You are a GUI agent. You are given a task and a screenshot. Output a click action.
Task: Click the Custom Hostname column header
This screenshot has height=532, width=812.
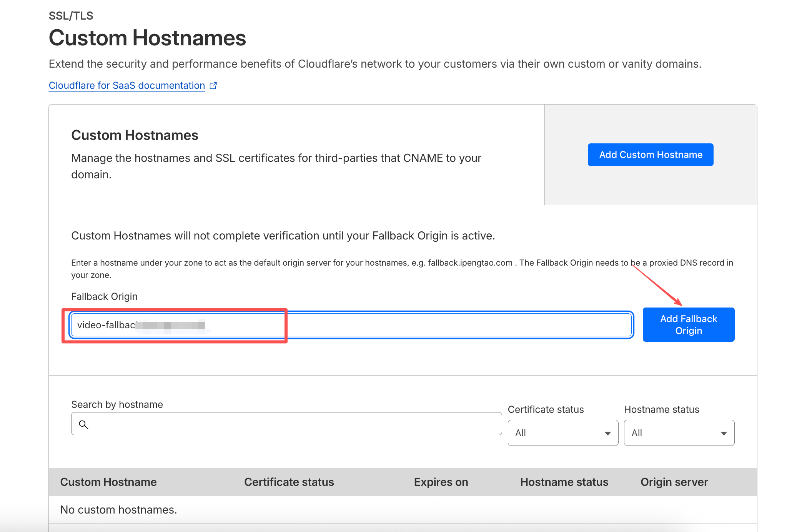(x=108, y=482)
